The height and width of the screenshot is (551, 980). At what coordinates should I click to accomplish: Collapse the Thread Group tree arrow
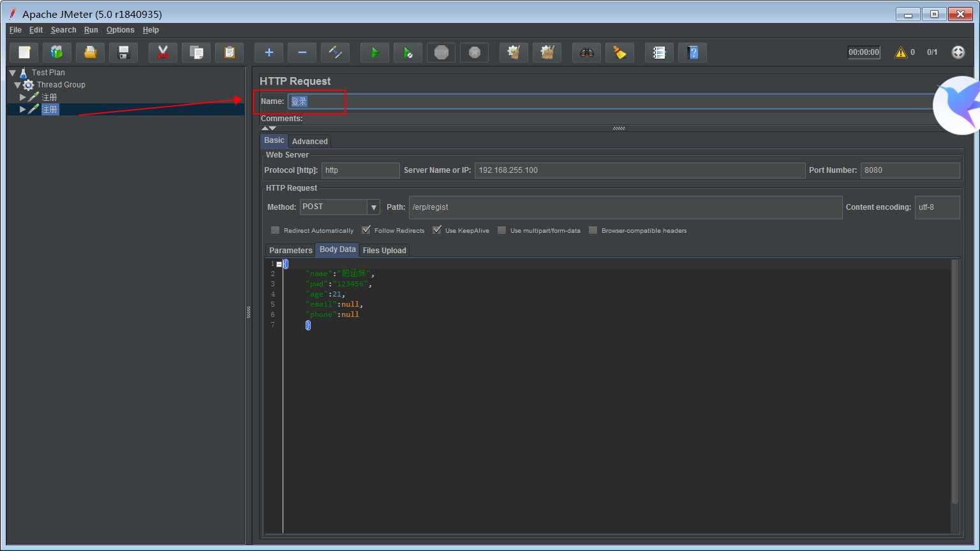[x=18, y=85]
